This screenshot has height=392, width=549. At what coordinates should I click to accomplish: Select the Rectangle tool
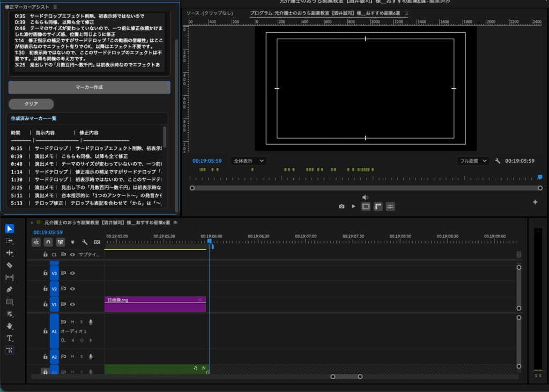tap(10, 302)
